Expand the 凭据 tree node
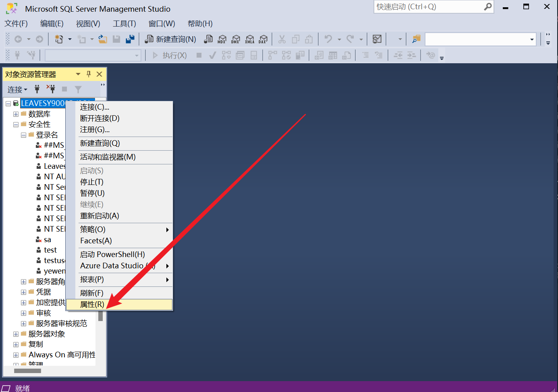558x392 pixels. (23, 292)
